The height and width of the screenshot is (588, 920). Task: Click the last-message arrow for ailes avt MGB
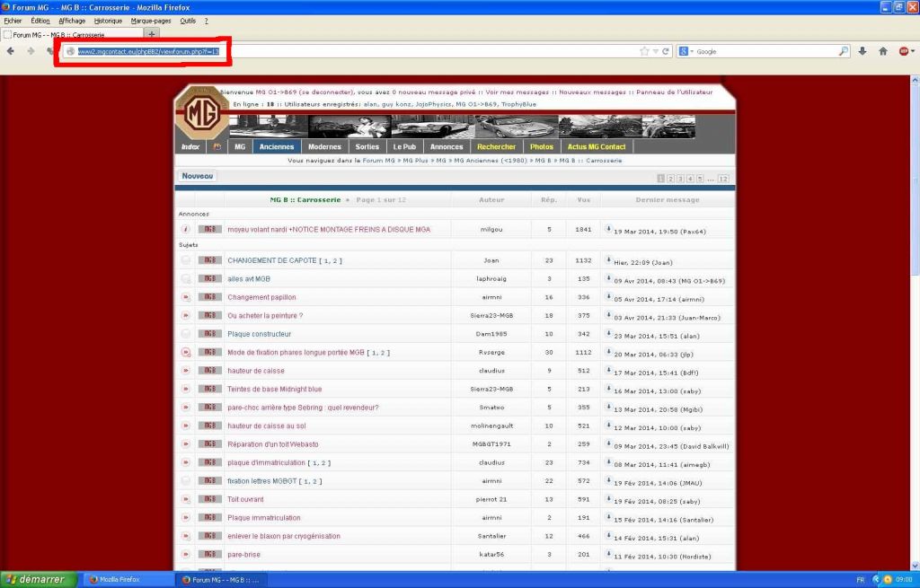608,278
